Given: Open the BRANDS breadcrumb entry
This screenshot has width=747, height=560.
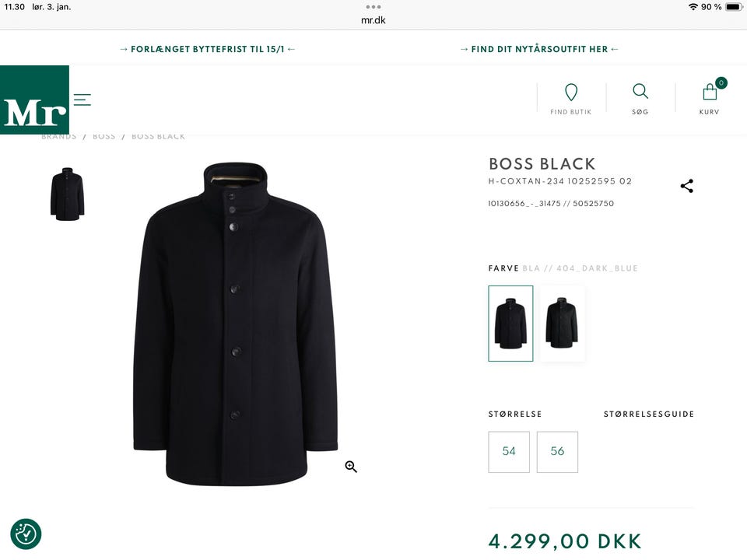Looking at the screenshot, I should point(58,135).
